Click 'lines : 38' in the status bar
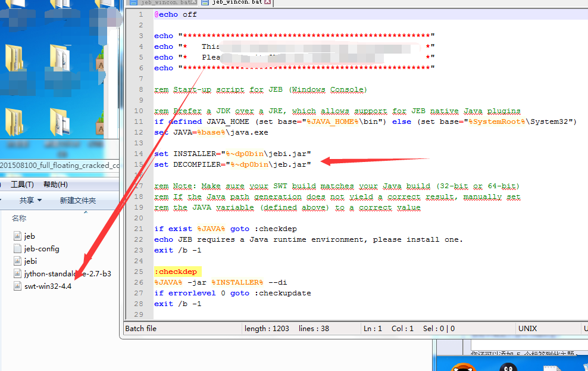The image size is (588, 371). pyautogui.click(x=314, y=329)
